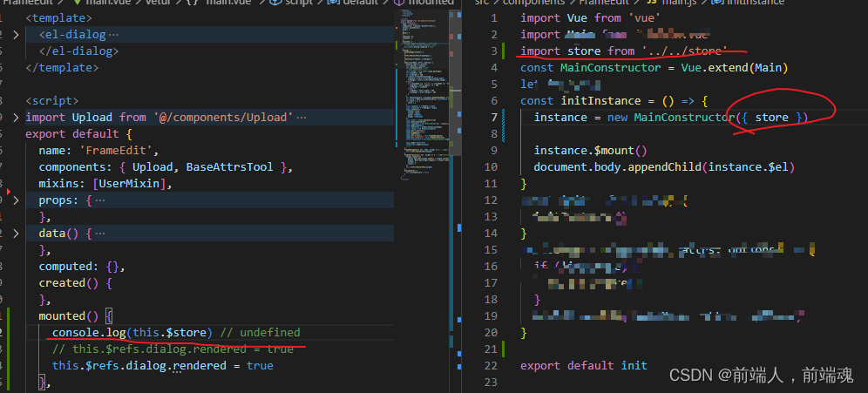Select the name: 'FrameEdit' line
This screenshot has height=393, width=868.
coord(98,151)
